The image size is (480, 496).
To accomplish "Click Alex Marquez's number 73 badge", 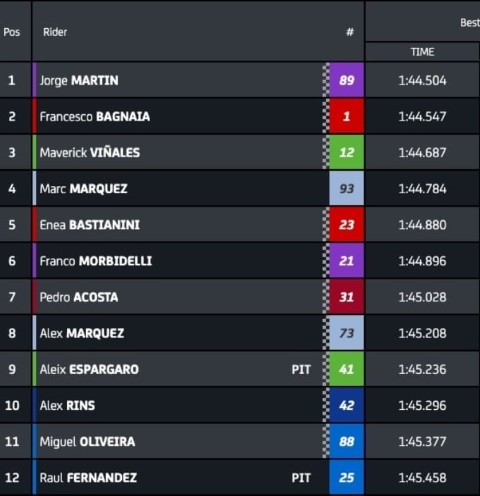I will (x=346, y=333).
